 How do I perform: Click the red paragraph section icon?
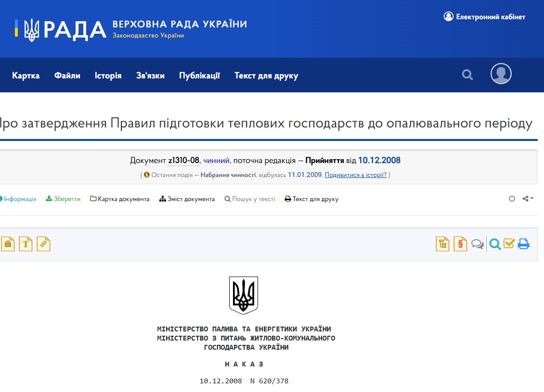pyautogui.click(x=460, y=244)
